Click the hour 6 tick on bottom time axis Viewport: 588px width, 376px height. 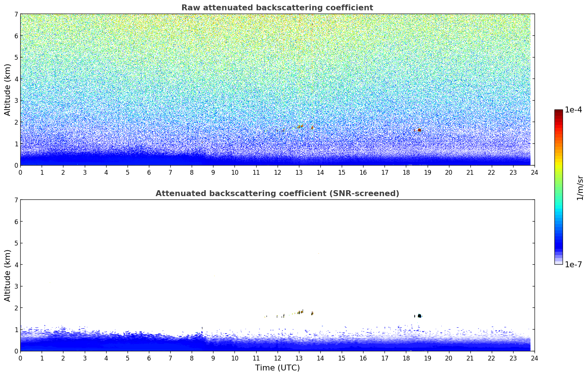click(149, 358)
